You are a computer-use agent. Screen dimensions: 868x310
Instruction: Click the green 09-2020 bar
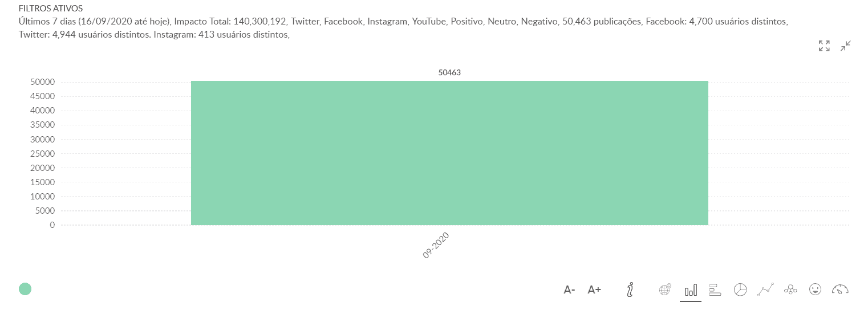click(449, 153)
